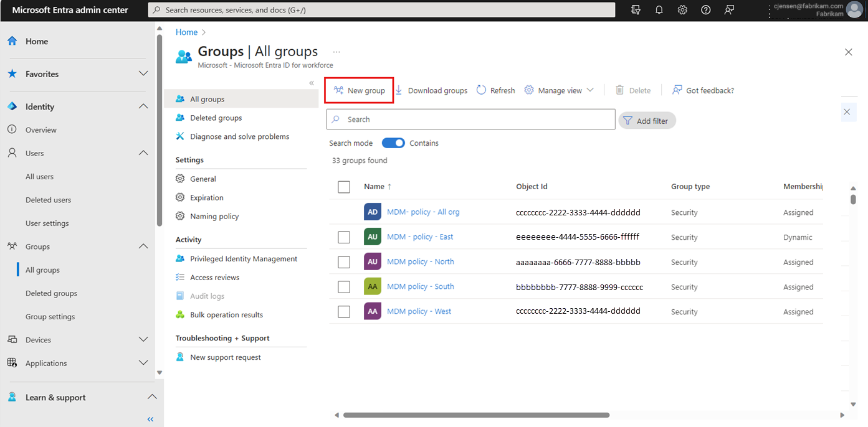This screenshot has width=868, height=427.
Task: Open the settings gear in the top bar
Action: point(682,10)
